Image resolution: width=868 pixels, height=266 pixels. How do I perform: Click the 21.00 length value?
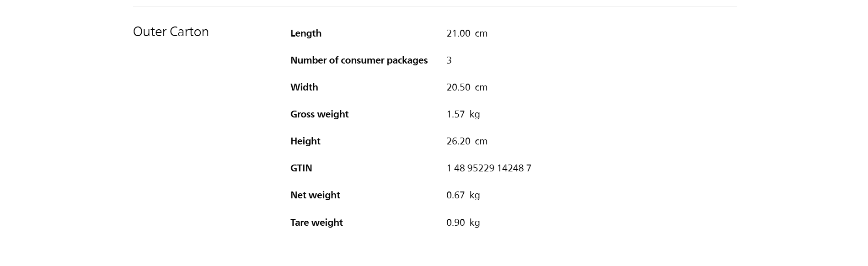[458, 33]
